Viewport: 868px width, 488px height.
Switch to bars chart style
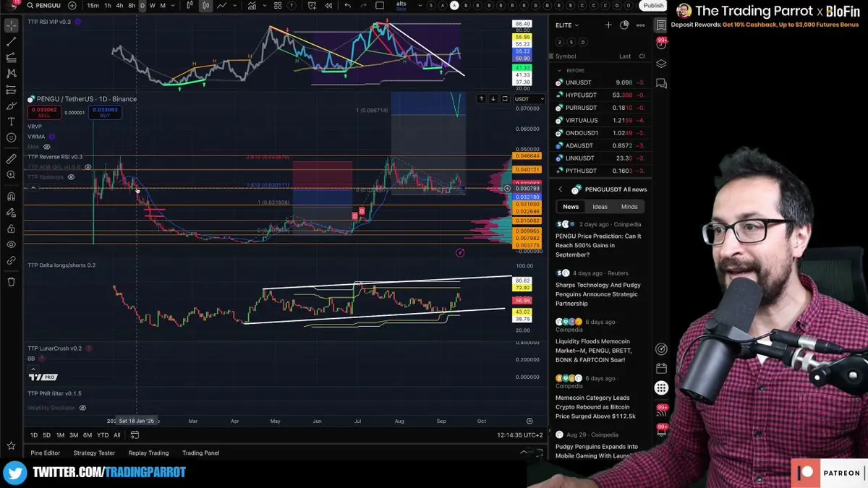pos(191,5)
